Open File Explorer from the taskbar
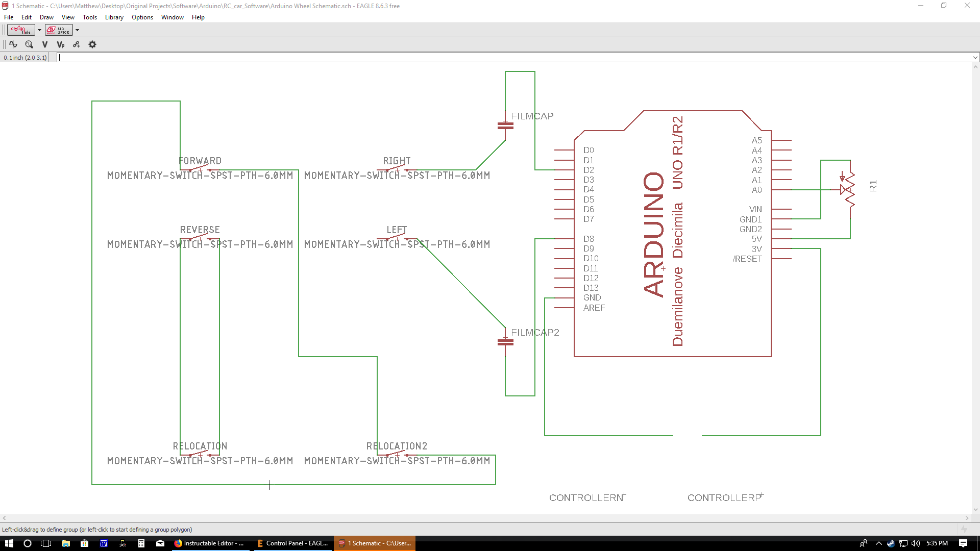 point(65,543)
